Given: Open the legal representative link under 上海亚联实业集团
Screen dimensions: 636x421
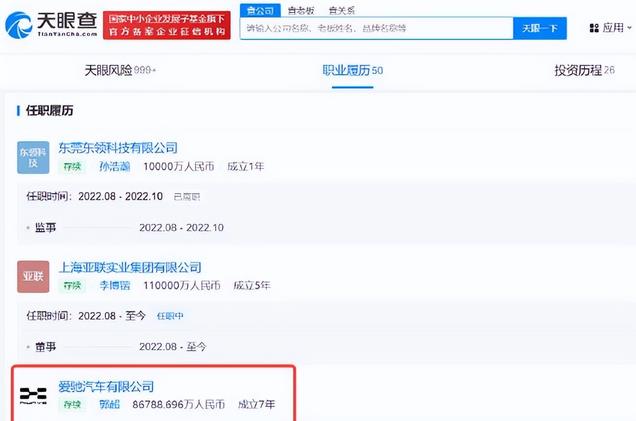Looking at the screenshot, I should click(x=115, y=286).
